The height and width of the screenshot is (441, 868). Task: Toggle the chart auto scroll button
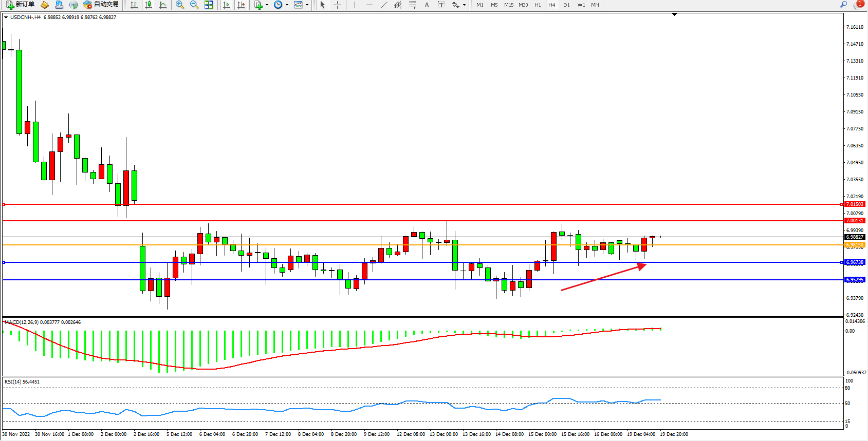pyautogui.click(x=227, y=5)
